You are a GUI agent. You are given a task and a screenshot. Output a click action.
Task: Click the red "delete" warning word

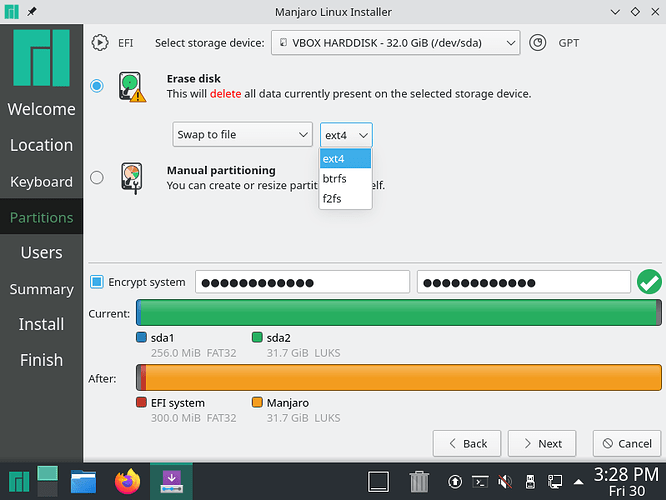[x=226, y=94]
